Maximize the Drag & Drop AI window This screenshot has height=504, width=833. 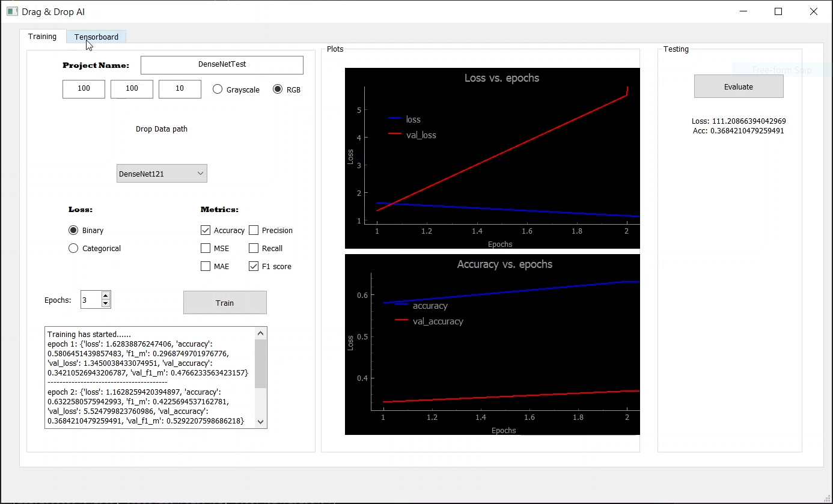tap(778, 11)
